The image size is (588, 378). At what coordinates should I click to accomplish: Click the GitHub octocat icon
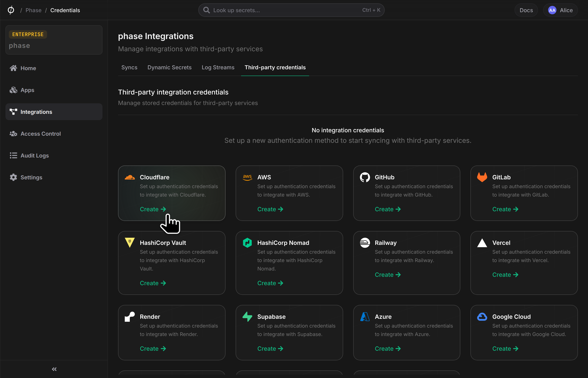point(365,177)
